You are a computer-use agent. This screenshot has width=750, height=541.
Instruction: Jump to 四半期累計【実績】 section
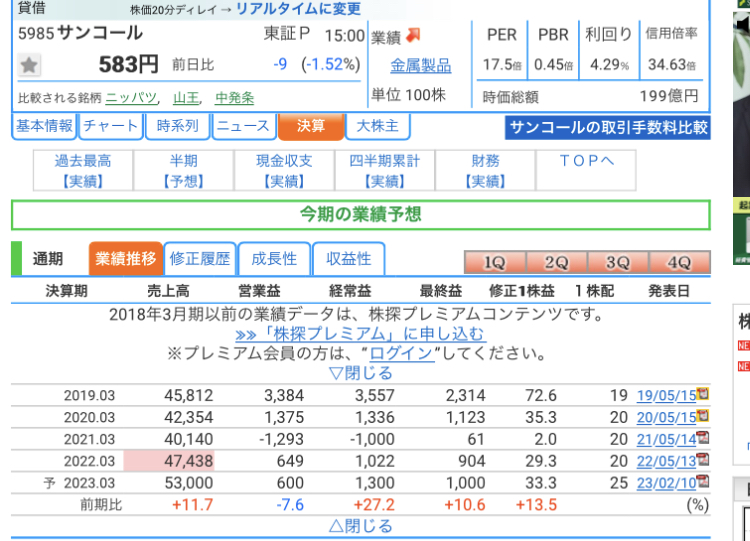click(x=385, y=170)
